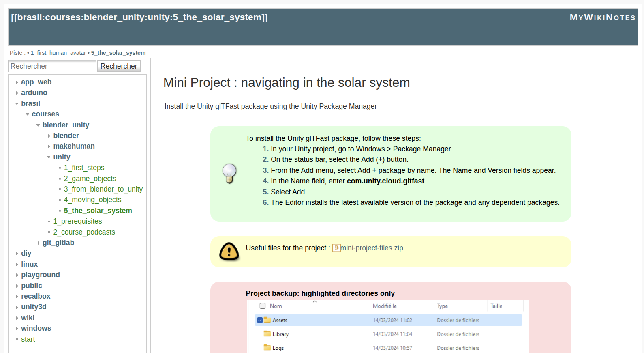Go to MyWikiNotes home
Image resolution: width=644 pixels, height=353 pixels.
coord(603,17)
